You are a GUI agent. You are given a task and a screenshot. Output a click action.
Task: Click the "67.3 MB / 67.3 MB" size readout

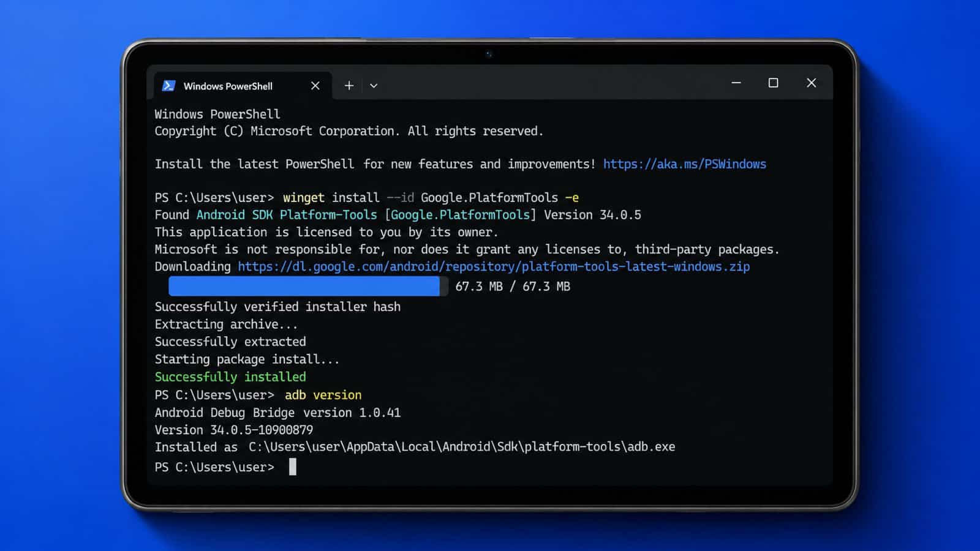pos(513,287)
